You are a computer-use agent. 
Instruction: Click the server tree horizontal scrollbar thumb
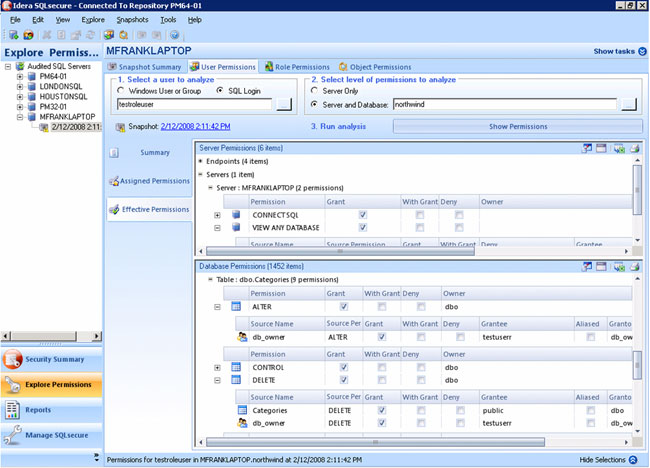click(43, 336)
